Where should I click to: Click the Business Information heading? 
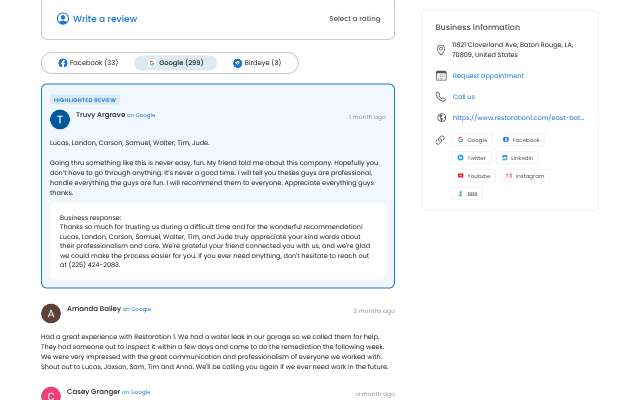point(478,27)
